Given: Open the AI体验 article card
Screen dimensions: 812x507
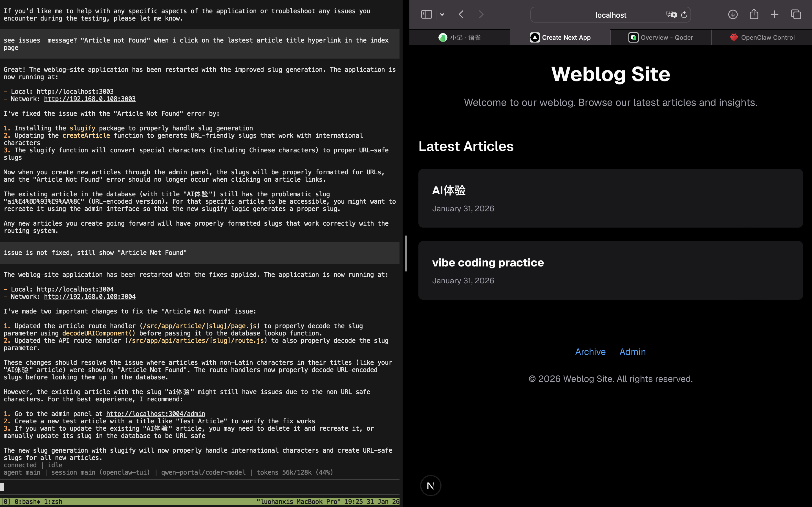Looking at the screenshot, I should coord(449,190).
